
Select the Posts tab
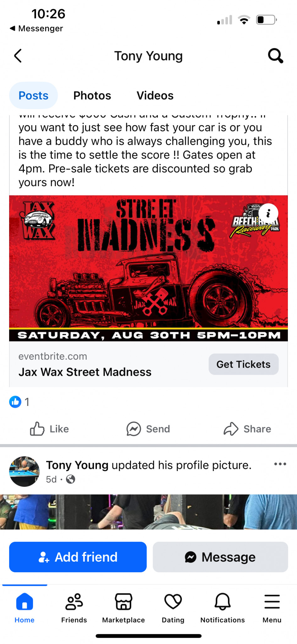pos(34,96)
